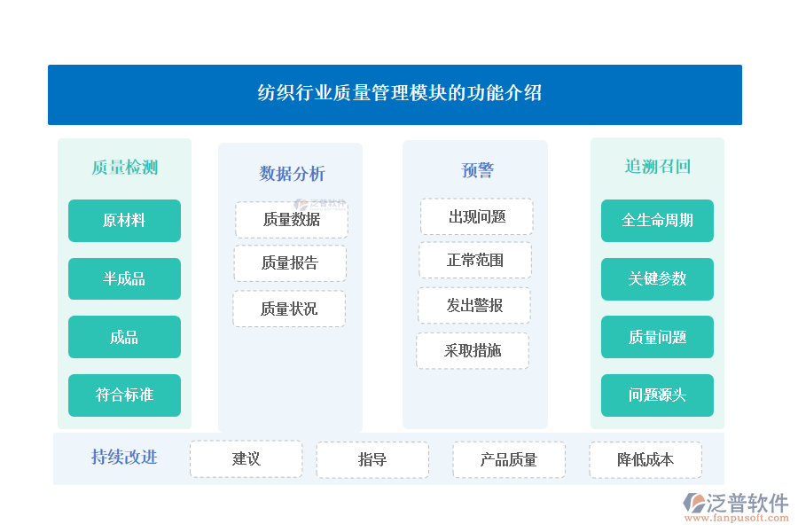The image size is (798, 532).
Task: Select the 关键参数 button
Action: pos(657,279)
